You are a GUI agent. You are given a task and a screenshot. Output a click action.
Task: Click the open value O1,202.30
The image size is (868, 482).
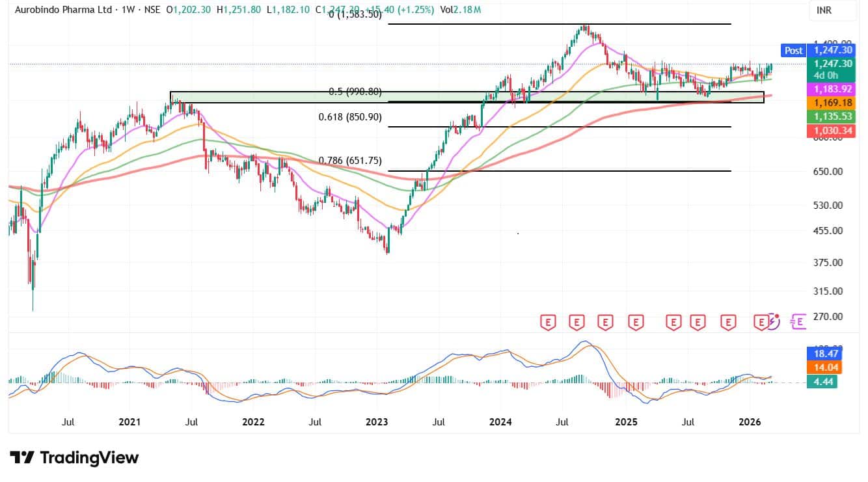click(189, 11)
